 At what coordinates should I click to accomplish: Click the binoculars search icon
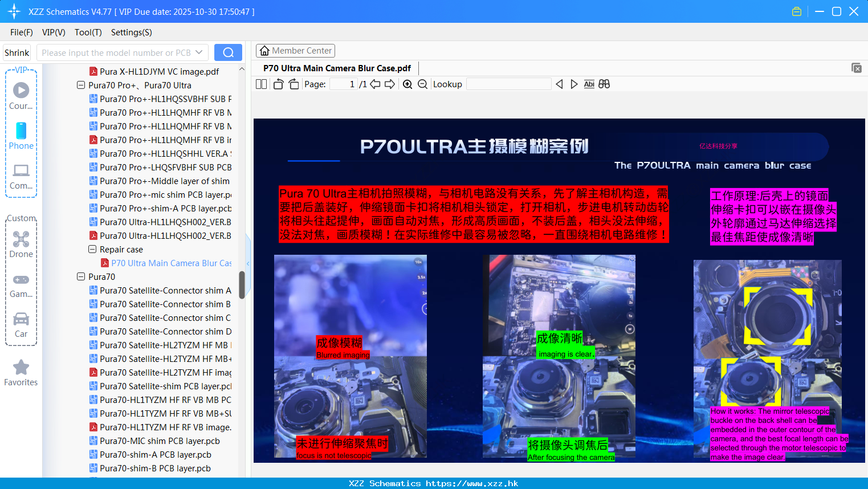[604, 84]
